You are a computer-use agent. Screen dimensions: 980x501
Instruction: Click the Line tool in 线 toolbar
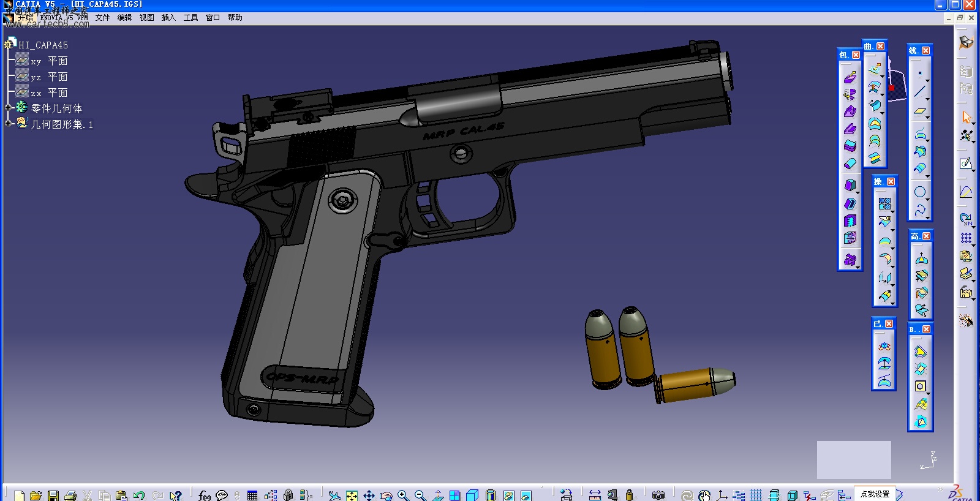[x=919, y=92]
